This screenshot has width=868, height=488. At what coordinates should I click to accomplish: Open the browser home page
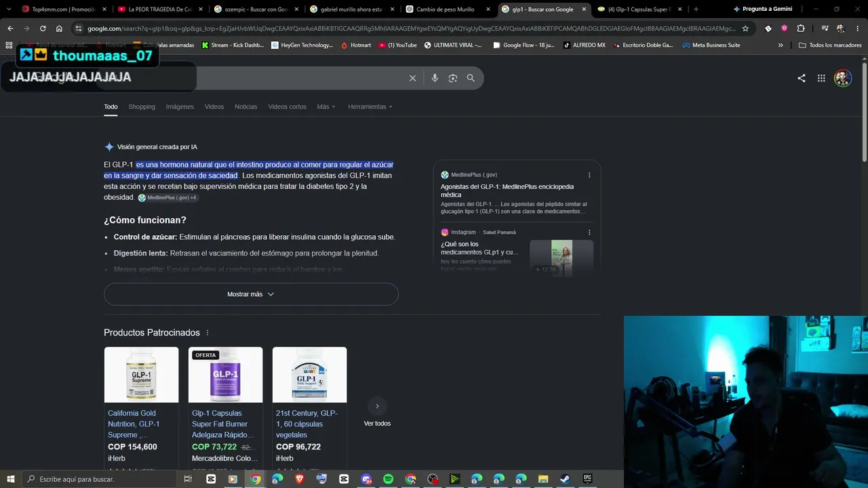click(x=59, y=28)
